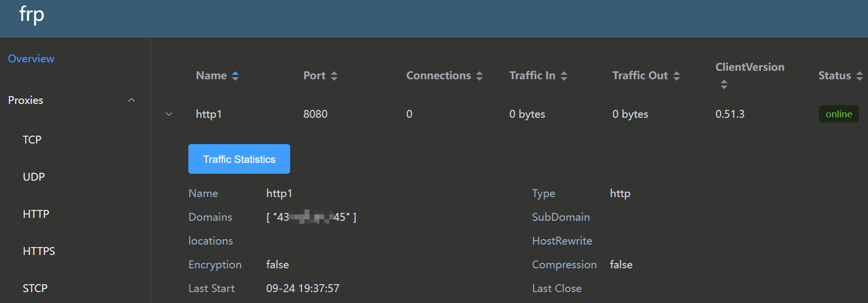The image size is (868, 303).
Task: Click Connections column sort icon
Action: [479, 76]
